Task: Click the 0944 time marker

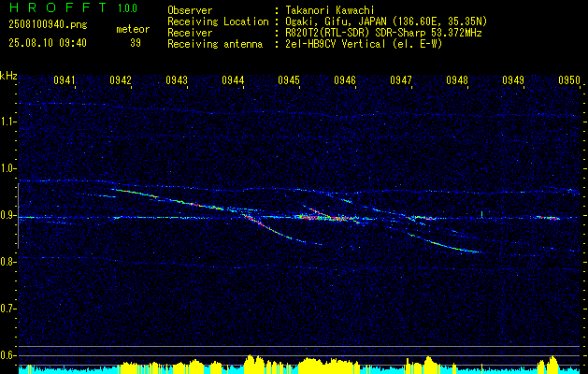Action: 233,80
